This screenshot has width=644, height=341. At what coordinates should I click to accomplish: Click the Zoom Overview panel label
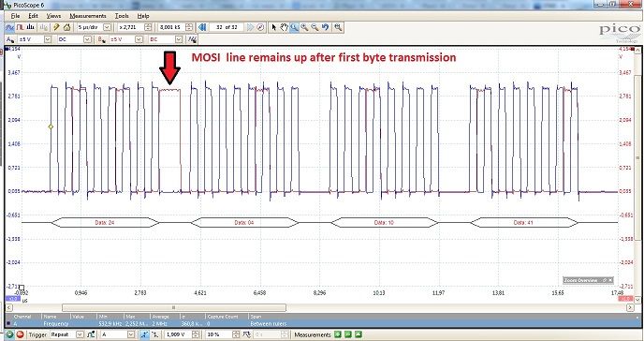[580, 280]
